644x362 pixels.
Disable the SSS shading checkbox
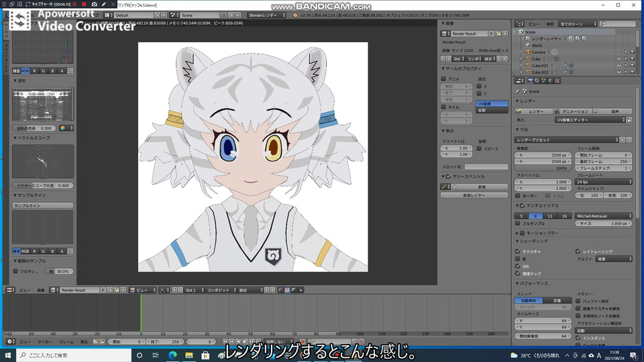click(x=517, y=266)
